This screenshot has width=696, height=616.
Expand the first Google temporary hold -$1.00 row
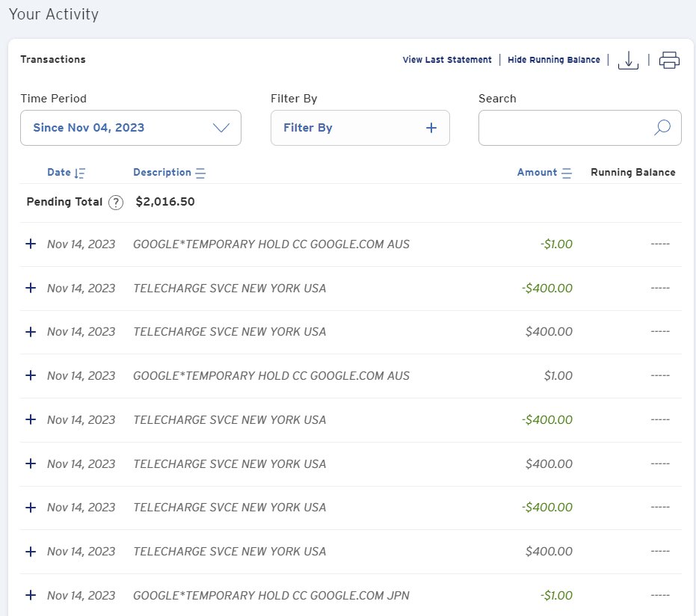pyautogui.click(x=31, y=244)
